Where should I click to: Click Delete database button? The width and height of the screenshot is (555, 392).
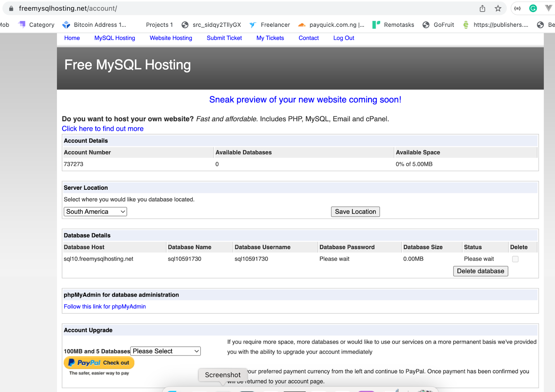tap(480, 271)
